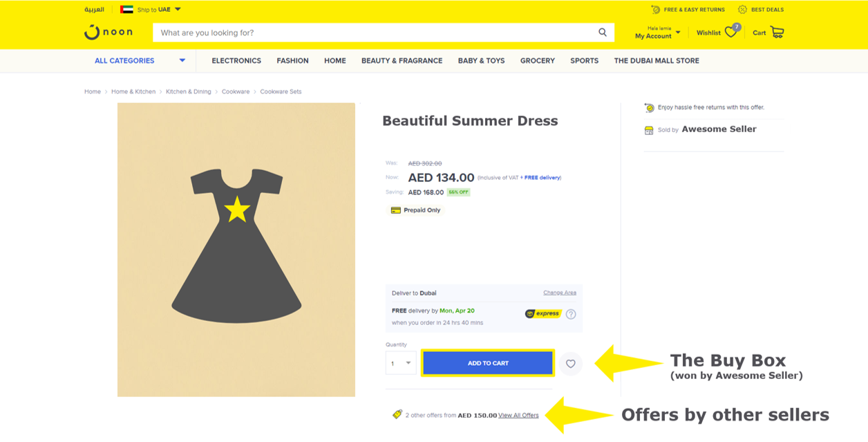Click the Best Deals icon
Image resolution: width=868 pixels, height=442 pixels.
pyautogui.click(x=742, y=10)
